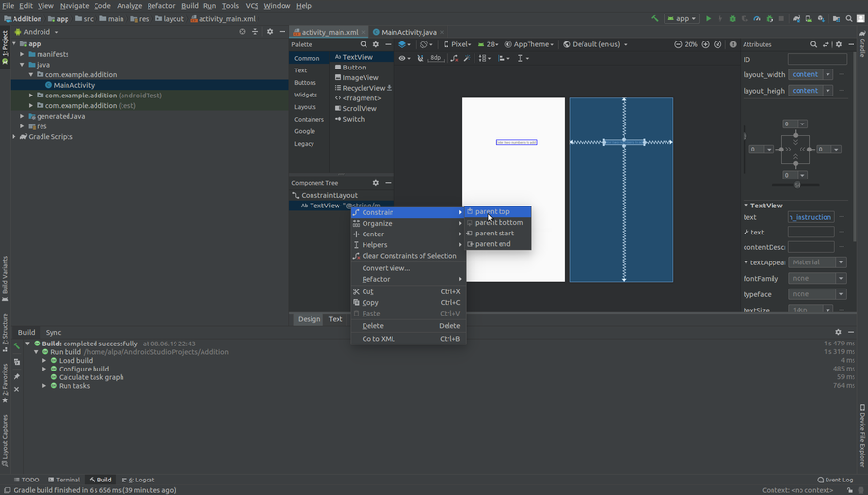This screenshot has width=868, height=495.
Task: Open the Pixel device dropdown
Action: click(461, 44)
